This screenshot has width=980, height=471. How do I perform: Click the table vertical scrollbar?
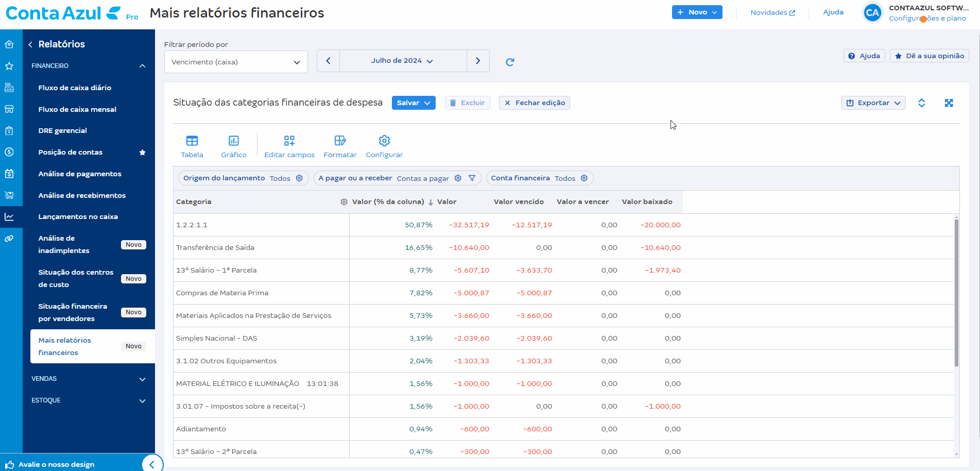click(x=957, y=293)
